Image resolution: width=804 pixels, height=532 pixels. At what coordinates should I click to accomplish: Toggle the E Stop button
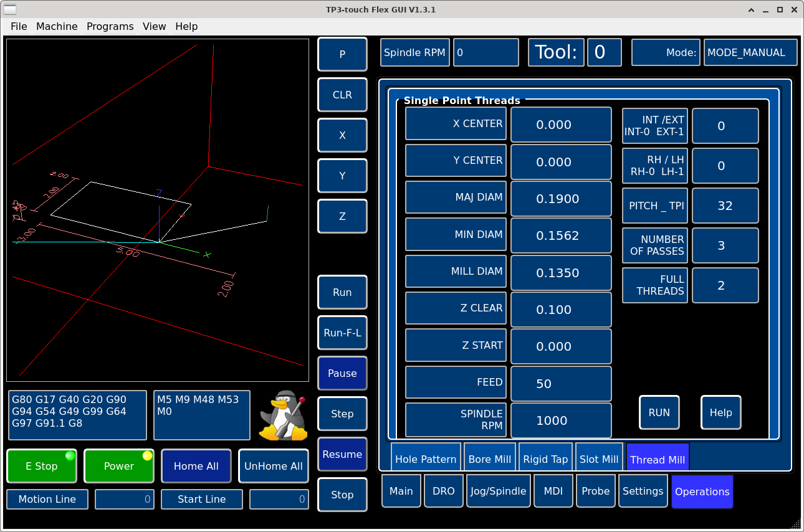coord(42,466)
